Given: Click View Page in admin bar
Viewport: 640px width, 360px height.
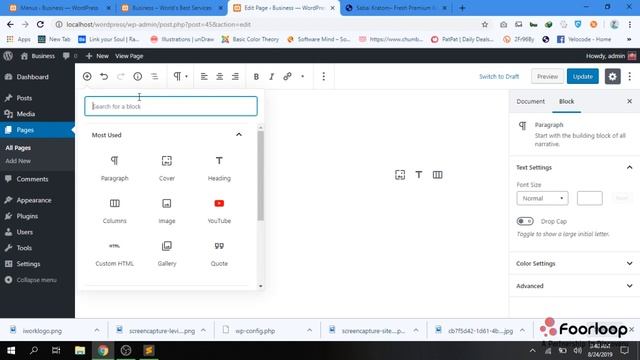Looking at the screenshot, I should [x=129, y=56].
